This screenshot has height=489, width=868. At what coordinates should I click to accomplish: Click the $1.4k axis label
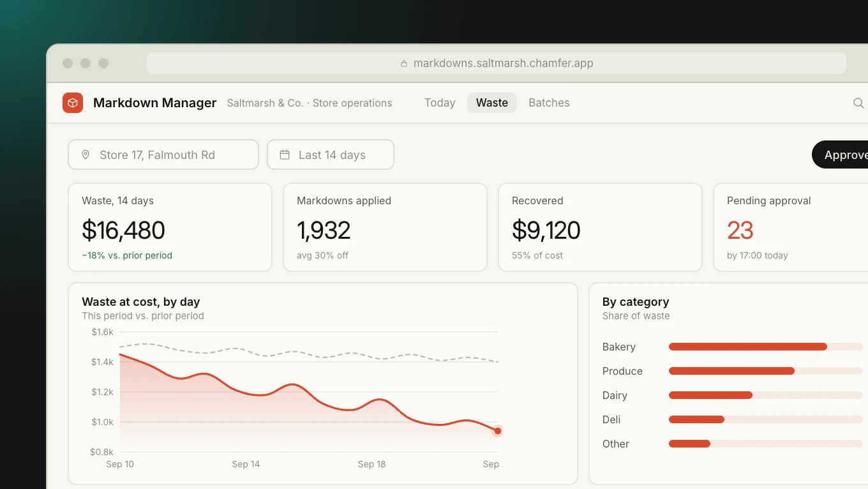102,362
